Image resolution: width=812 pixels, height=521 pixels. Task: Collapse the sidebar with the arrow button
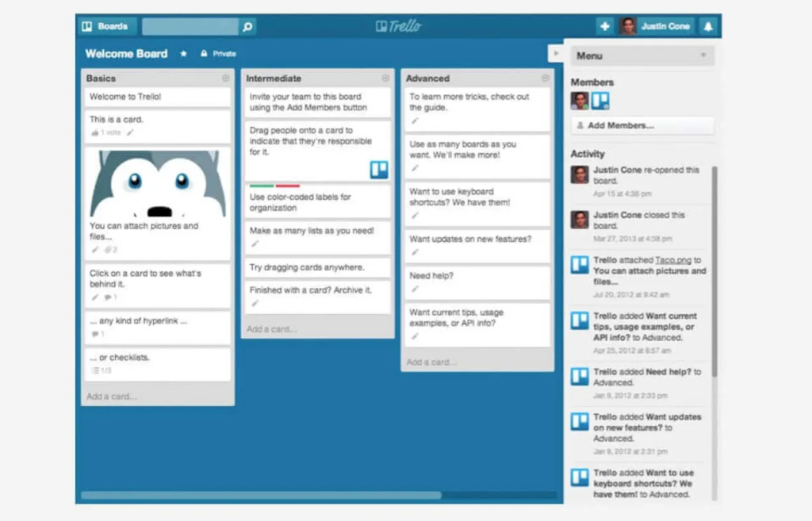(556, 53)
